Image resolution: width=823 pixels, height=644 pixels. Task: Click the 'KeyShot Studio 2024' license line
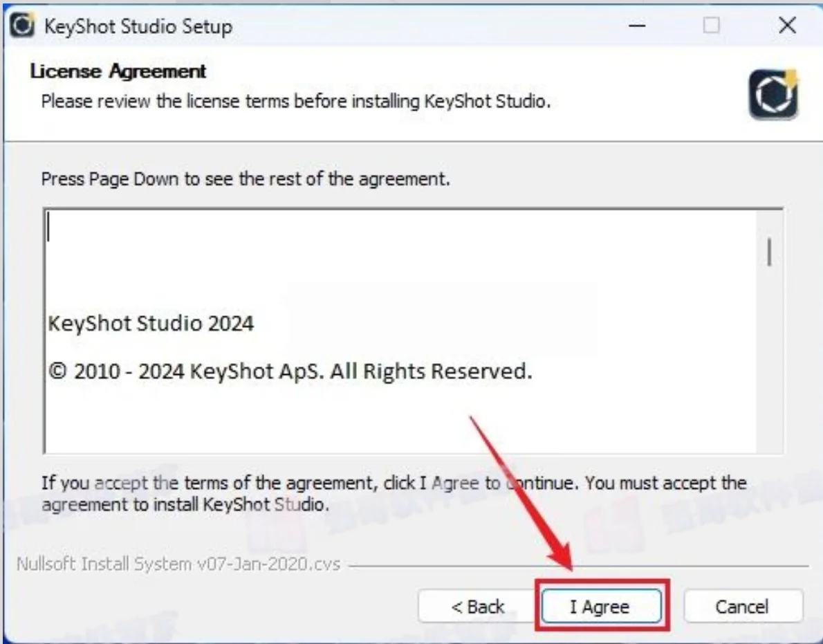click(151, 323)
